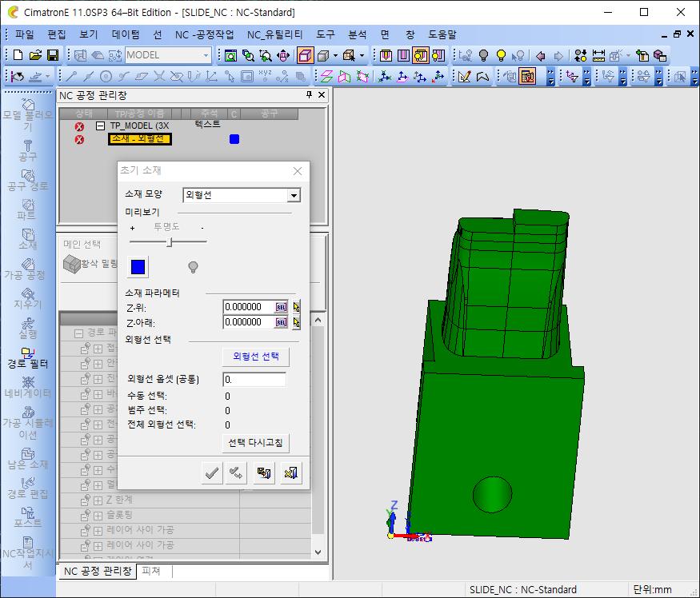
Task: Expand the 슬롯팅 parameter row
Action: [98, 516]
